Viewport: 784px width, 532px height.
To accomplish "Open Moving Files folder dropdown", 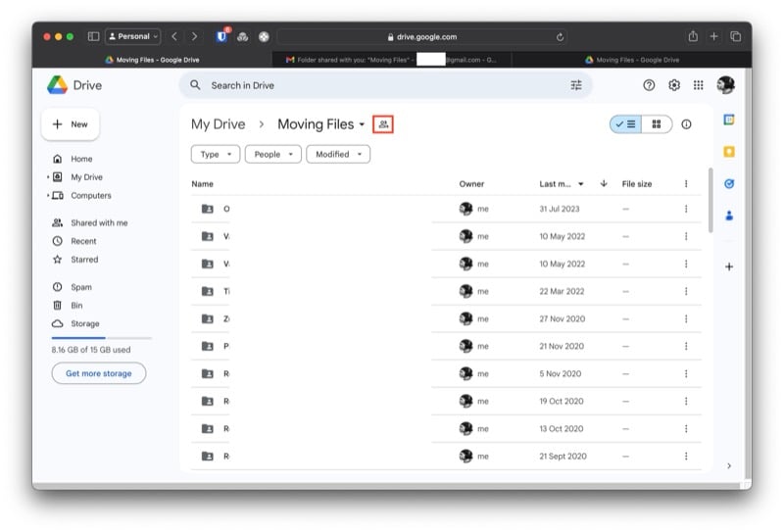I will [321, 124].
